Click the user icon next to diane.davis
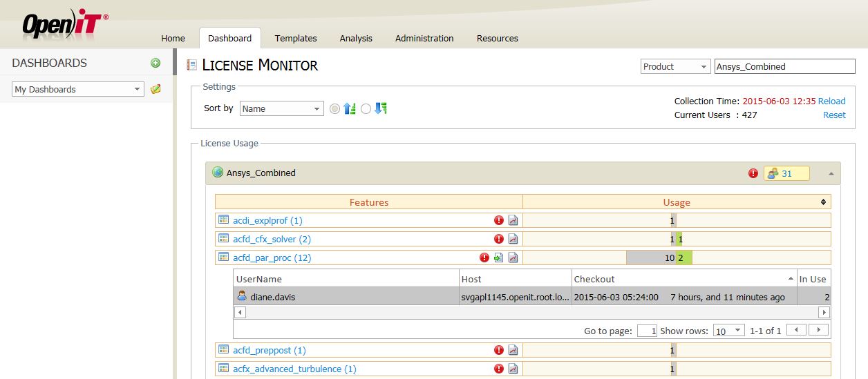 242,295
